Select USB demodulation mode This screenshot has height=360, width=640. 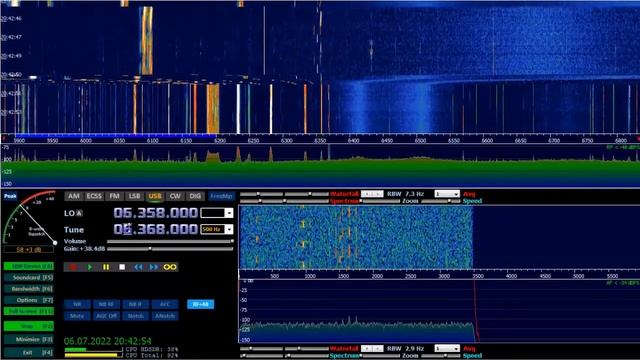click(x=155, y=196)
